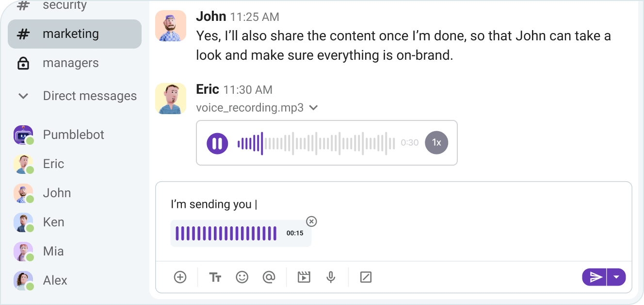The width and height of the screenshot is (644, 305).
Task: Toggle text formatting toolbar icon
Action: pos(215,277)
